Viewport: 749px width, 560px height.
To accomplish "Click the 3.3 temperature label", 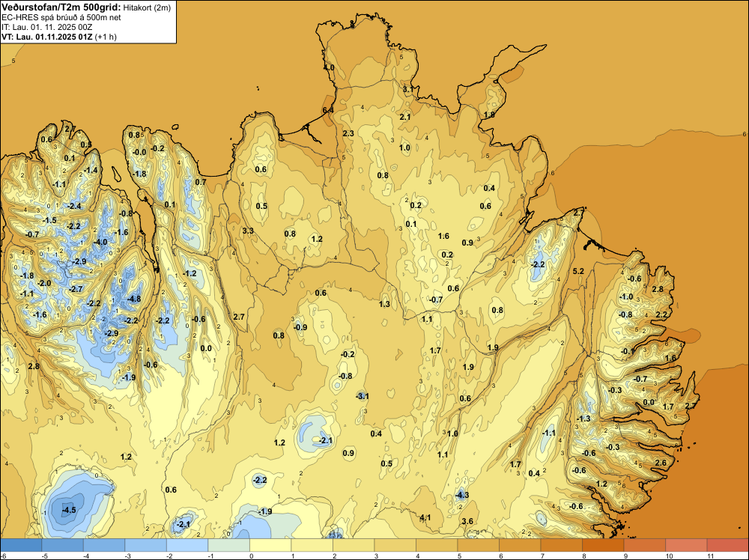I will click(247, 231).
